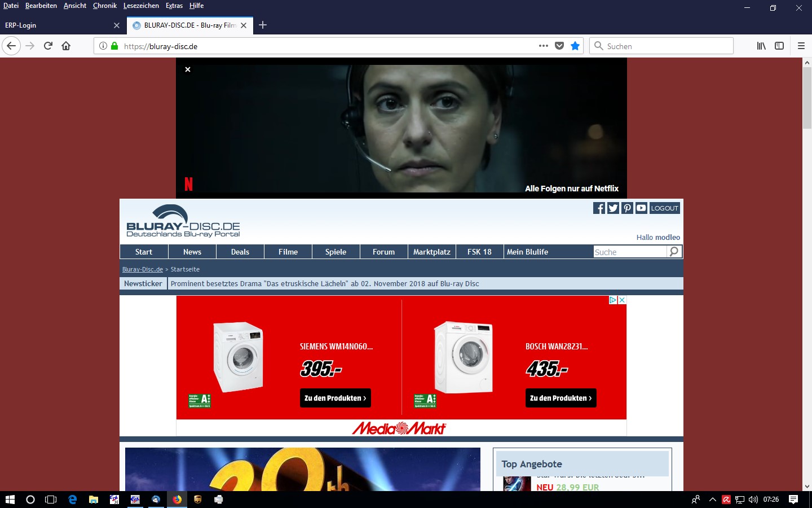Reload the current page
Screen dimensions: 812x508
point(48,46)
